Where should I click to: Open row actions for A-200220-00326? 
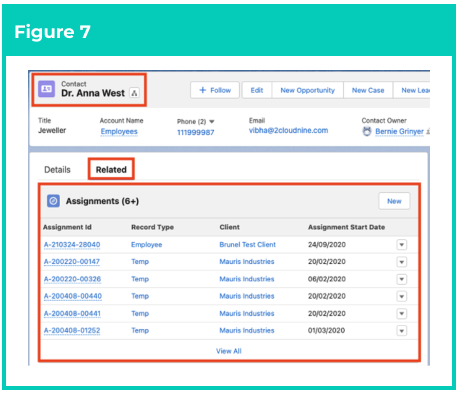coord(402,279)
